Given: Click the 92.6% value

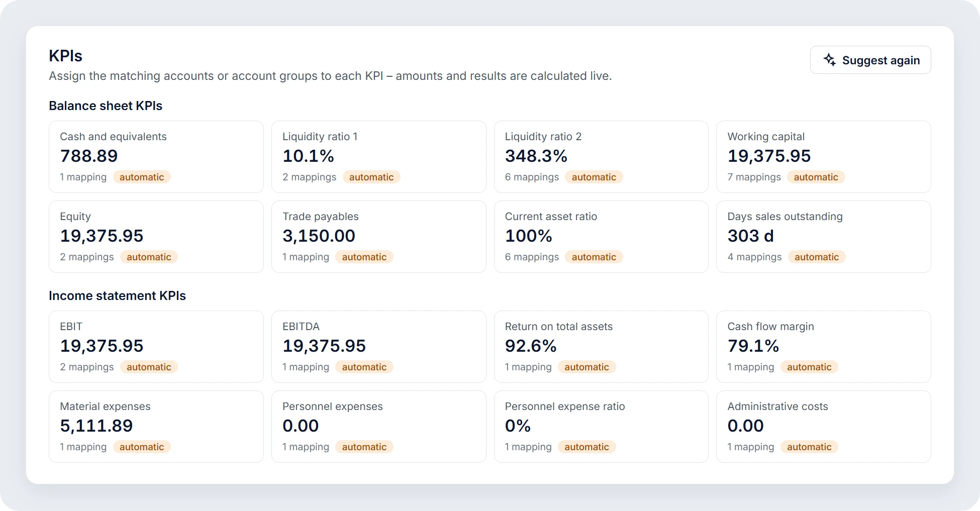Looking at the screenshot, I should 531,346.
